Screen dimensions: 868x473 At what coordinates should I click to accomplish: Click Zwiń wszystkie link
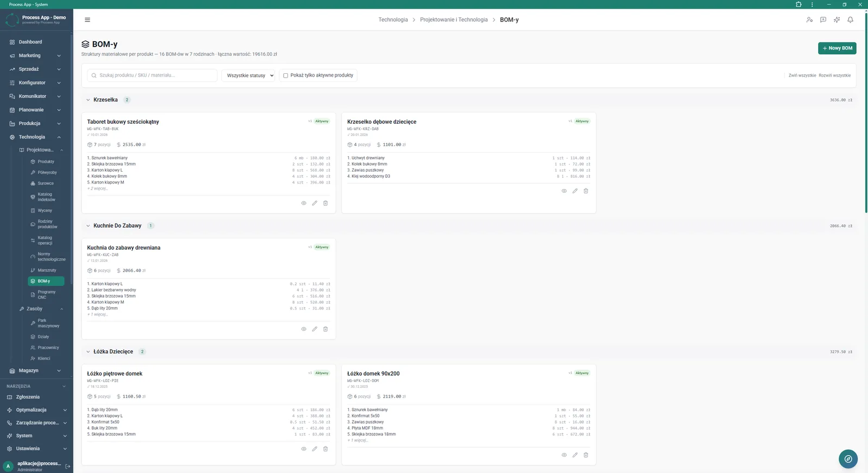(802, 75)
